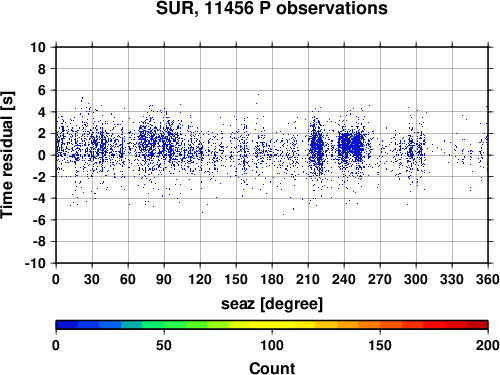Viewport: 500px width, 375px height.
Task: Click the colorbar tick label '100'
Action: click(272, 345)
